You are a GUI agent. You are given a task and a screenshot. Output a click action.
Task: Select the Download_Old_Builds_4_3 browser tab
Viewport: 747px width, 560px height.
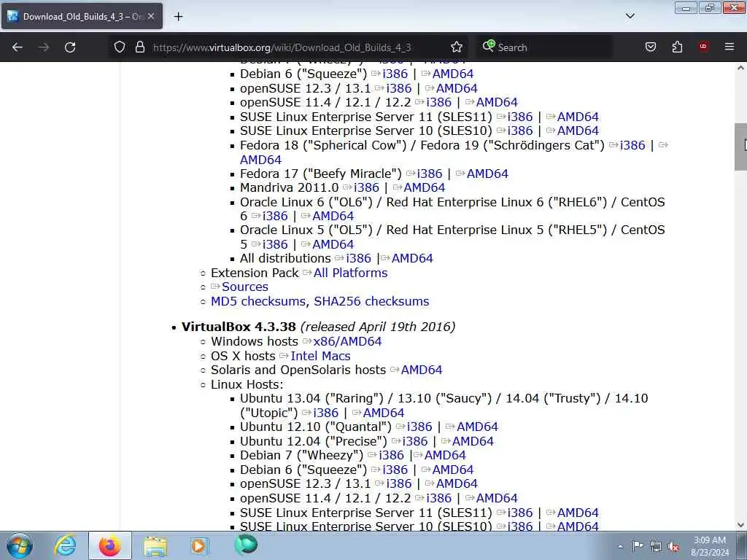point(82,16)
